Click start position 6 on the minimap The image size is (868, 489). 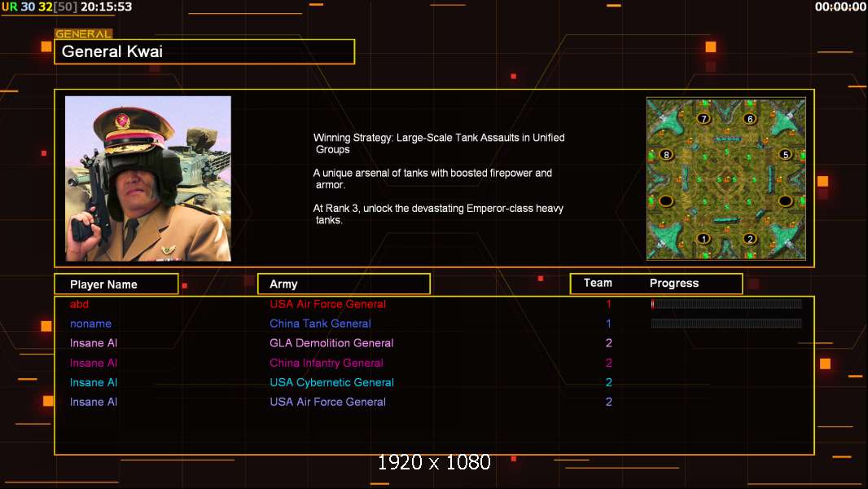point(750,118)
